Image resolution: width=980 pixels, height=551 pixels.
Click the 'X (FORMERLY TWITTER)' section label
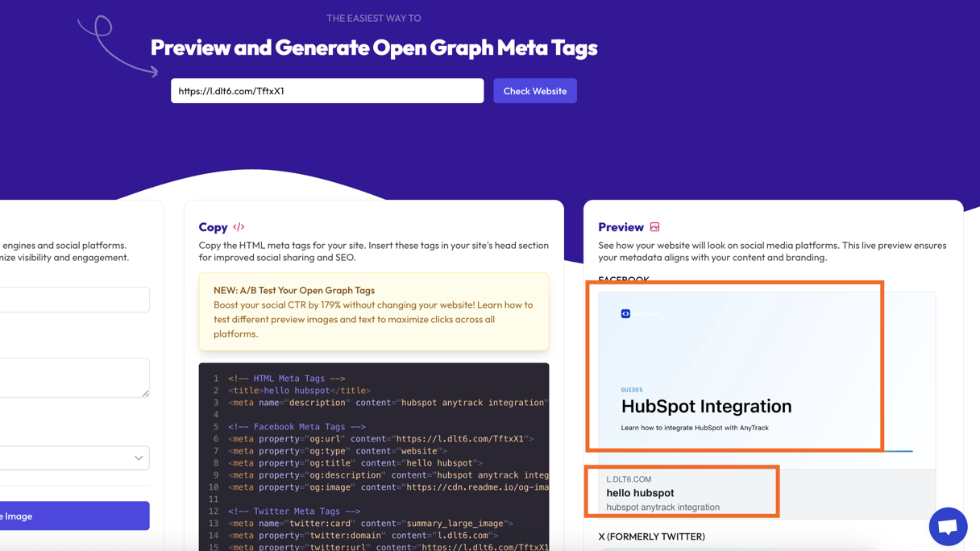point(651,536)
